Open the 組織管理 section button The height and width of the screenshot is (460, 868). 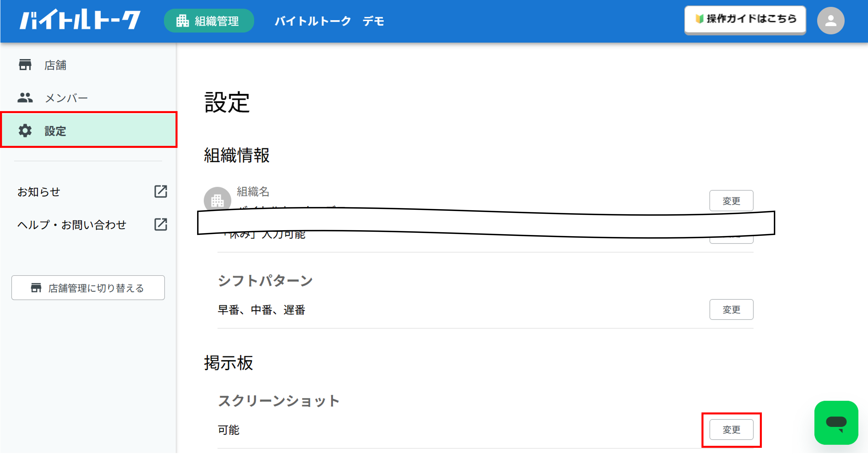click(209, 21)
